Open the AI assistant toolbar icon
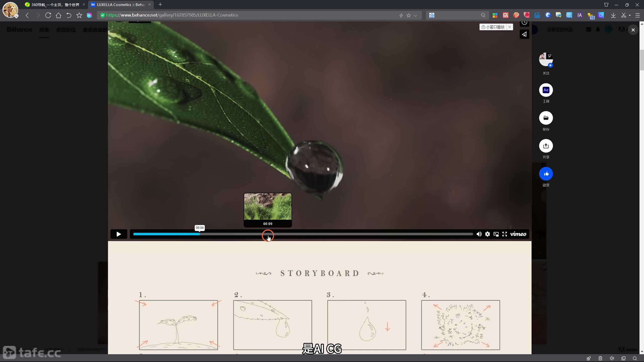This screenshot has height=362, width=644. (x=89, y=15)
